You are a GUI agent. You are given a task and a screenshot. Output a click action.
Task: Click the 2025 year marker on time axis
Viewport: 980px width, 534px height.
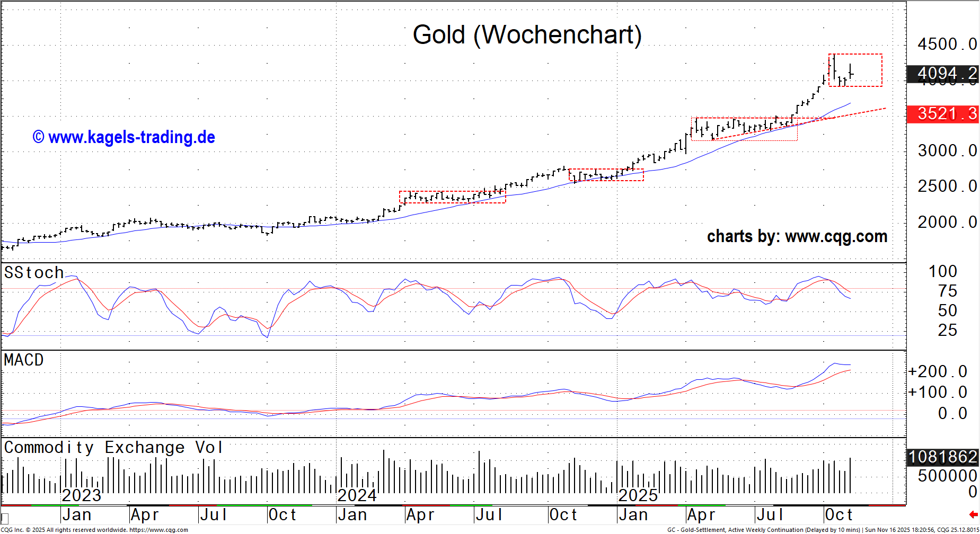[x=638, y=496]
